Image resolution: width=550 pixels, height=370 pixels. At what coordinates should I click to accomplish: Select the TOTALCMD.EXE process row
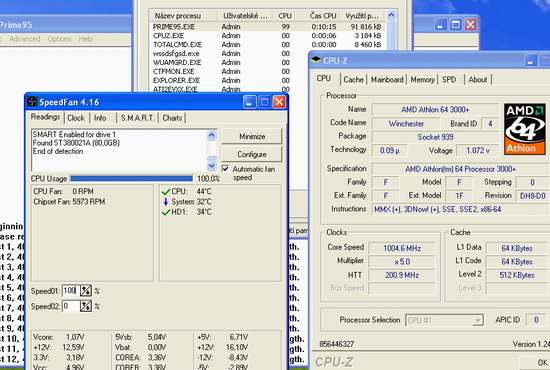click(268, 45)
